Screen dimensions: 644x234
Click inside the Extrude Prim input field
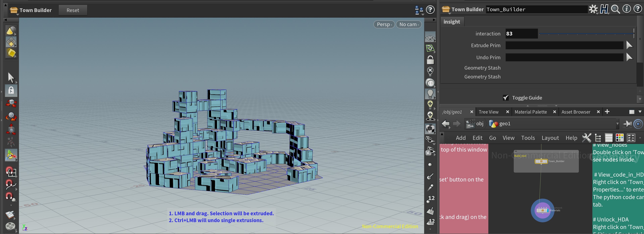coord(564,45)
